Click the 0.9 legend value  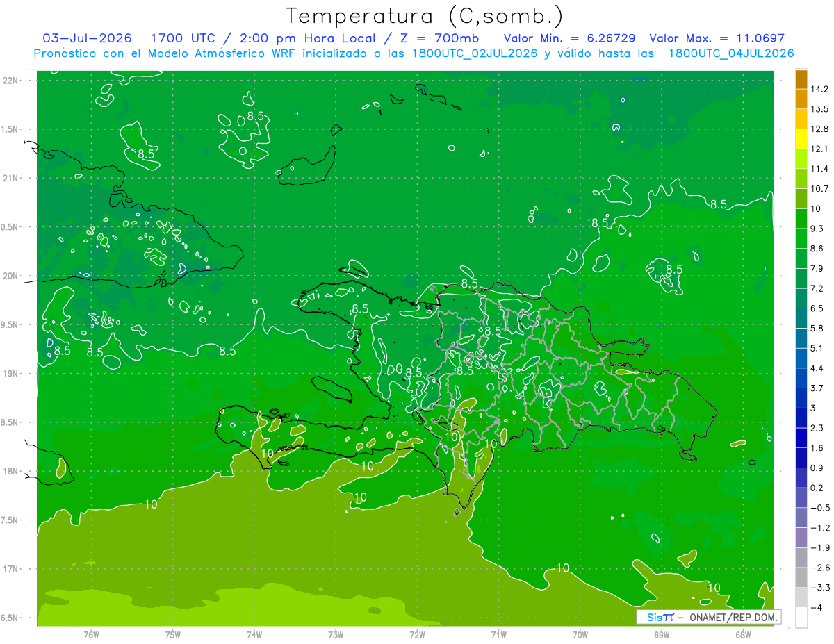[x=817, y=468]
